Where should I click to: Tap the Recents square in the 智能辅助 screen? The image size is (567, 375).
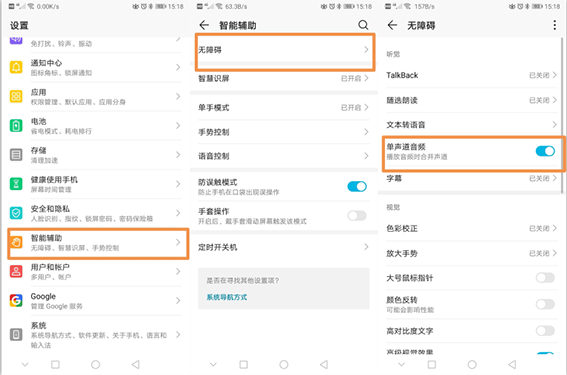point(244,365)
